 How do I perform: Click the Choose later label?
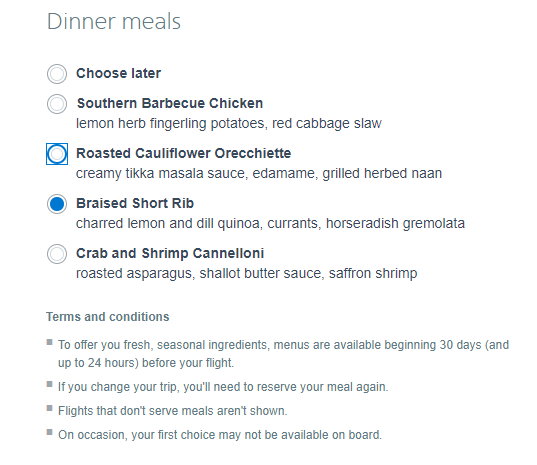pos(118,73)
